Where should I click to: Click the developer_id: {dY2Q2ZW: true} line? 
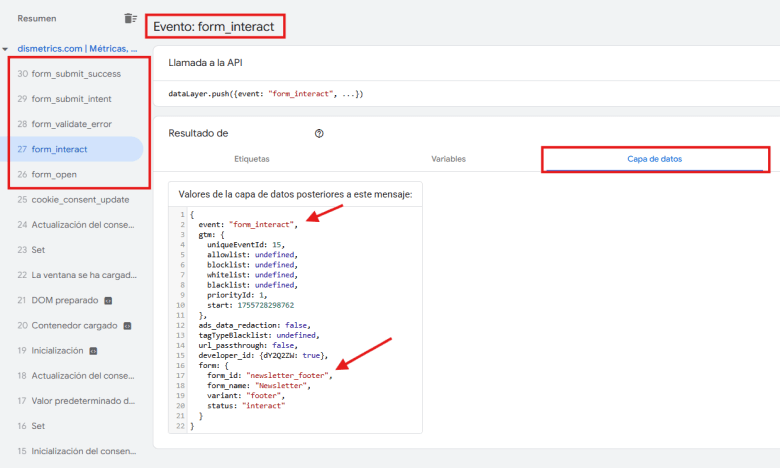pyautogui.click(x=263, y=355)
